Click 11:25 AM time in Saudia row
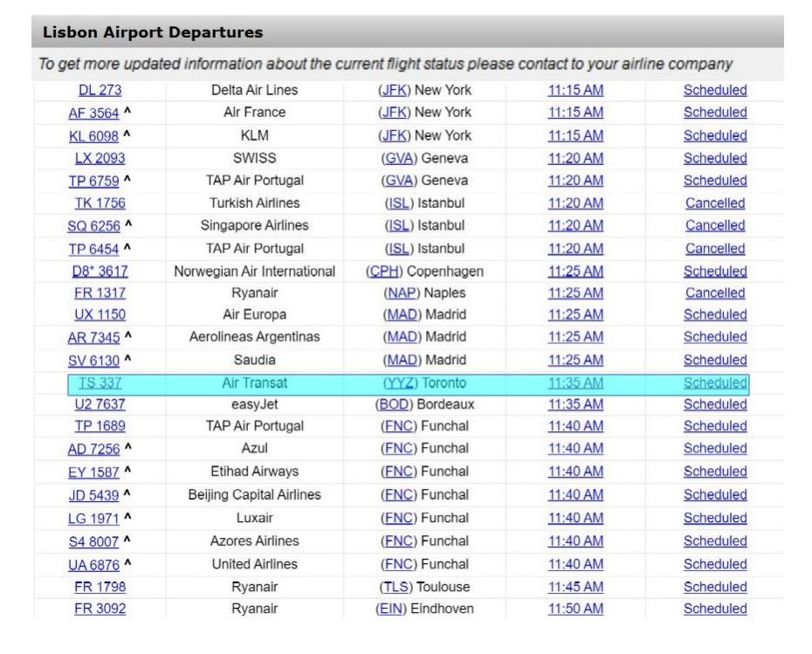Image resolution: width=812 pixels, height=654 pixels. coord(575,361)
